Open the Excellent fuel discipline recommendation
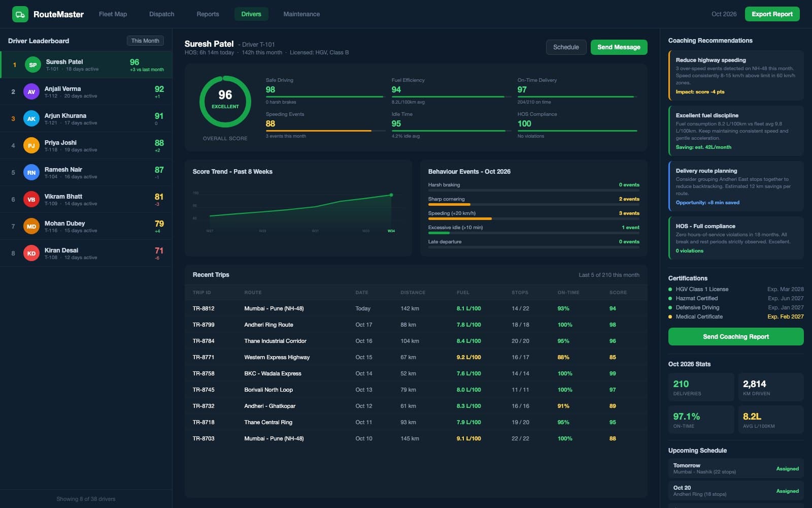The image size is (812, 508). 736,131
